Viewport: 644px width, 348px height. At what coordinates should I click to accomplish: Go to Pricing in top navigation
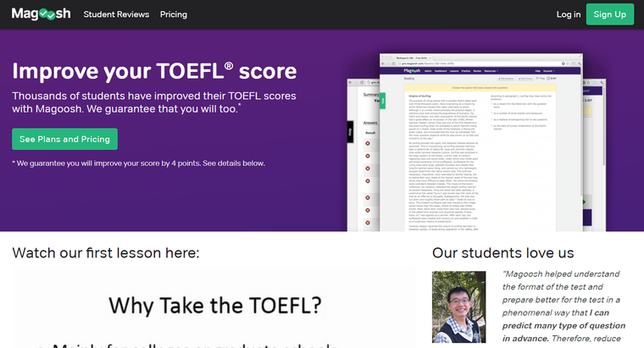pyautogui.click(x=174, y=14)
